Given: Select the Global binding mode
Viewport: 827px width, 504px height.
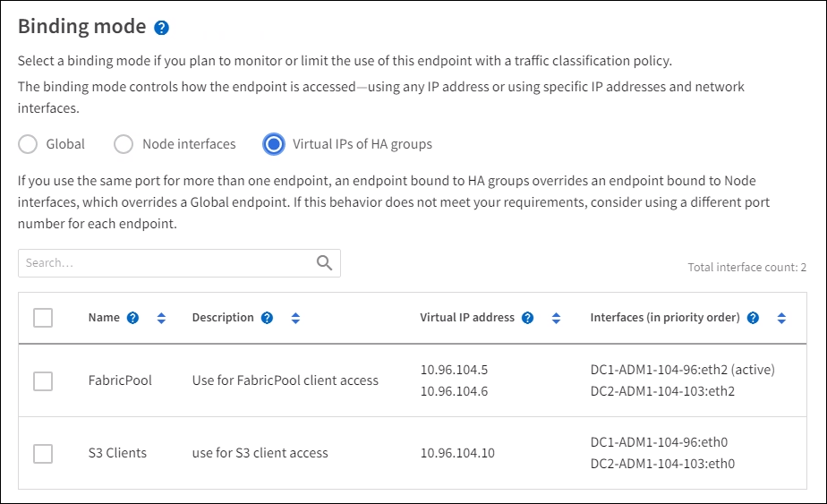Looking at the screenshot, I should tap(29, 144).
